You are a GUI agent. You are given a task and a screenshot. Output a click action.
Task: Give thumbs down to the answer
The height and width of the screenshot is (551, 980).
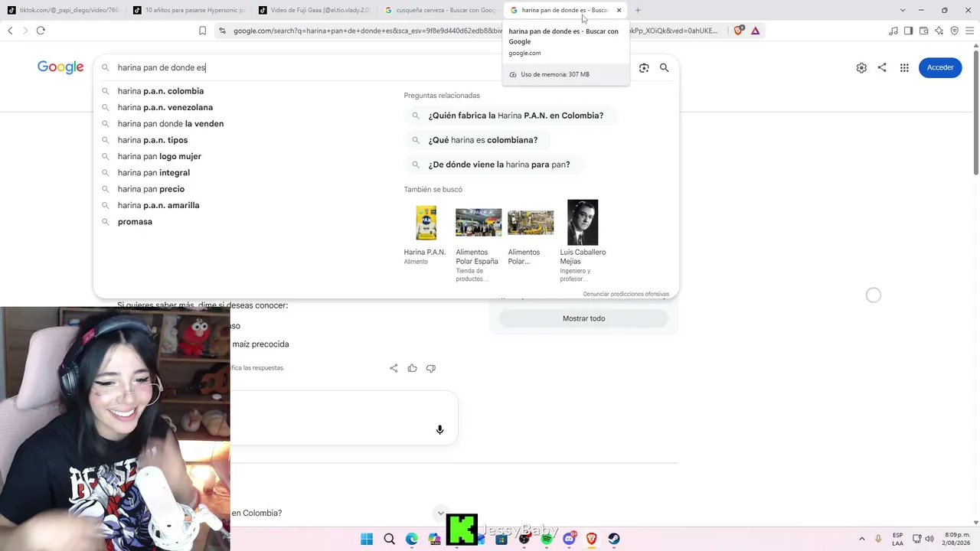coord(431,368)
